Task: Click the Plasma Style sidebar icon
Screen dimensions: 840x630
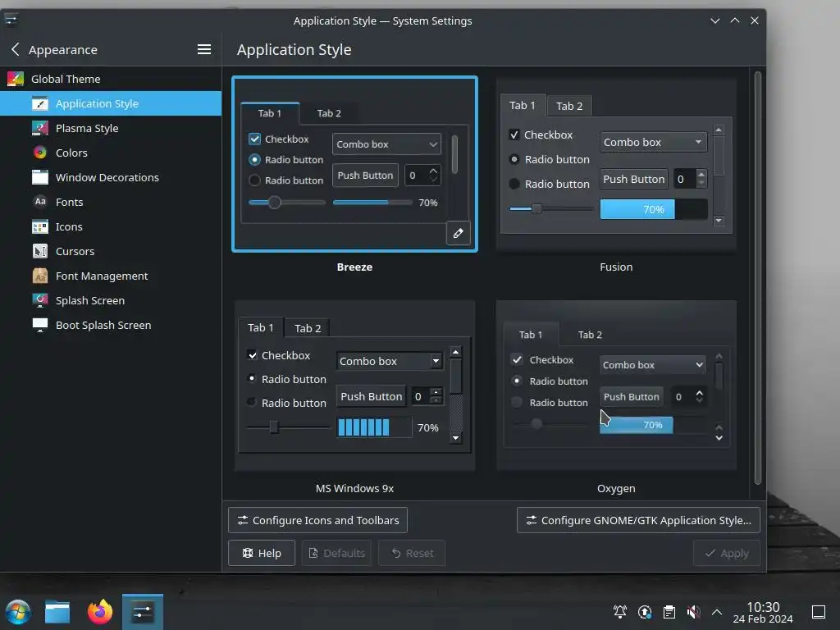Action: [40, 128]
